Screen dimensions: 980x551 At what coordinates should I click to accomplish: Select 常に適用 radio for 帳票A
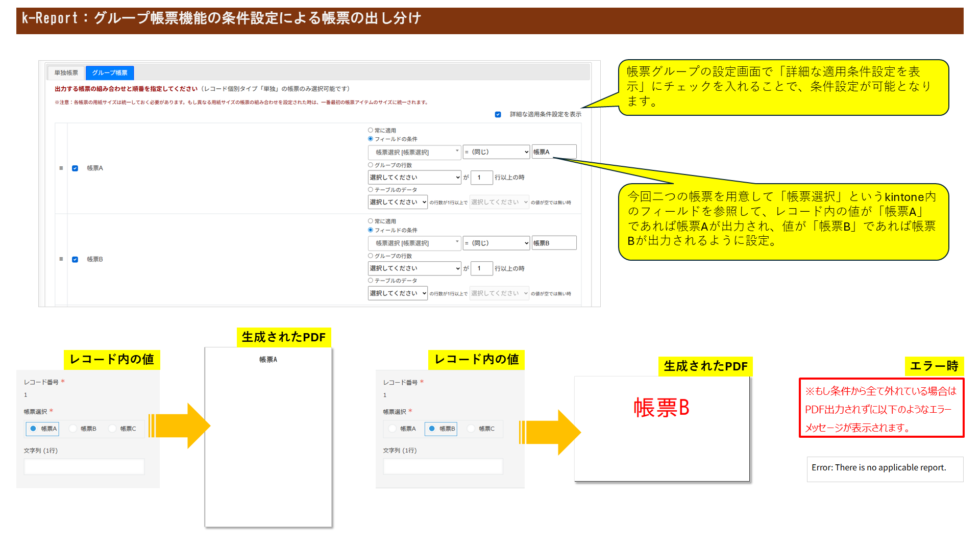371,130
